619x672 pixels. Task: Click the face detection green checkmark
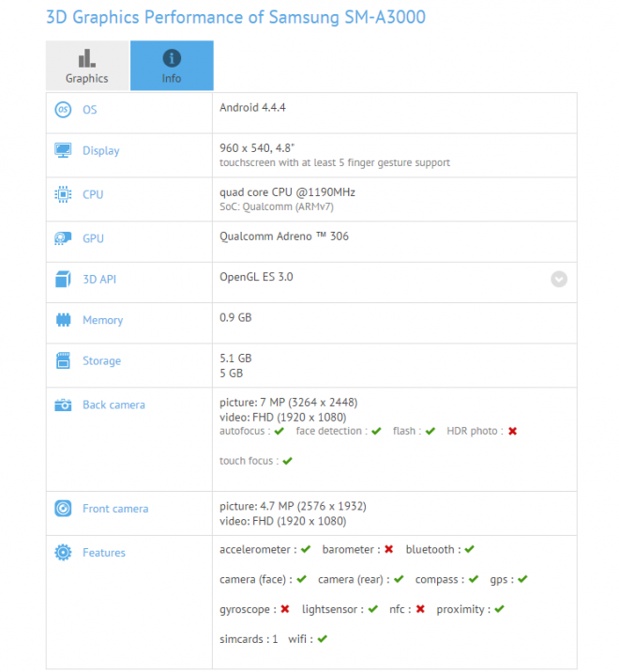pyautogui.click(x=376, y=431)
